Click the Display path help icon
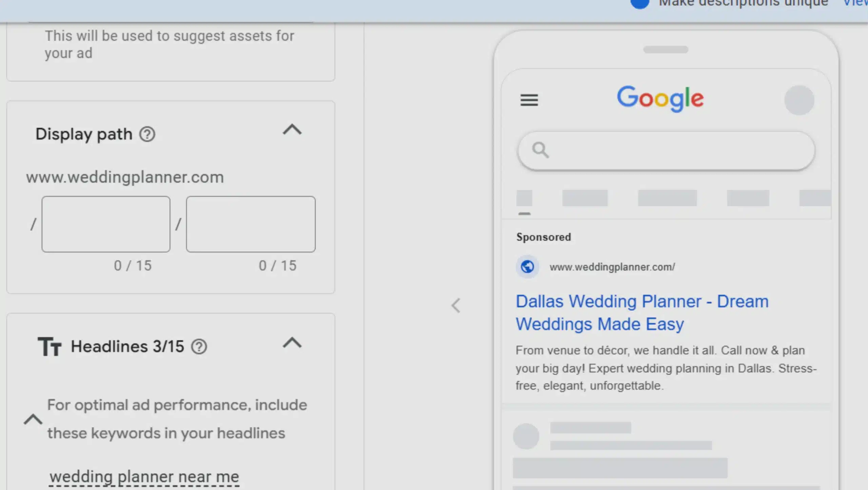868x490 pixels. 147,134
